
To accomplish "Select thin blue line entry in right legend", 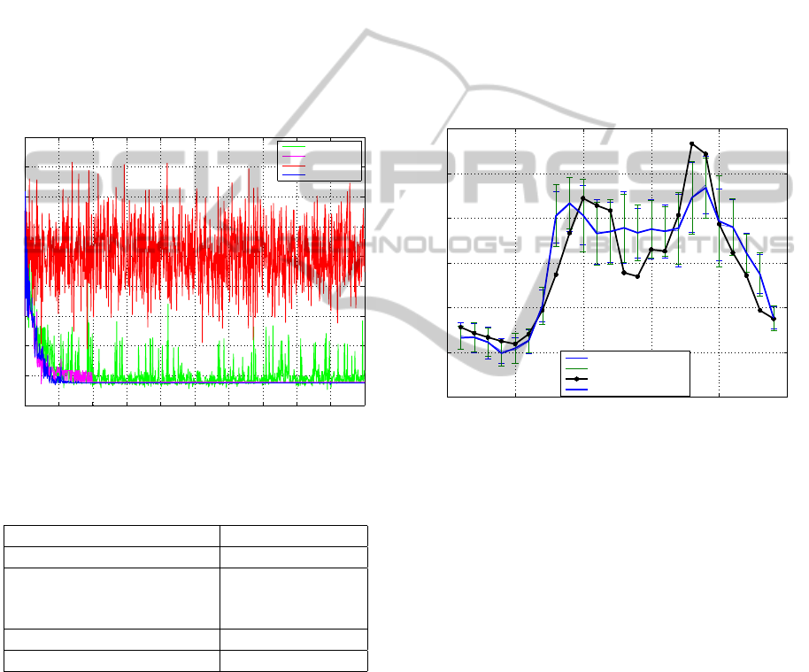I will 577,357.
